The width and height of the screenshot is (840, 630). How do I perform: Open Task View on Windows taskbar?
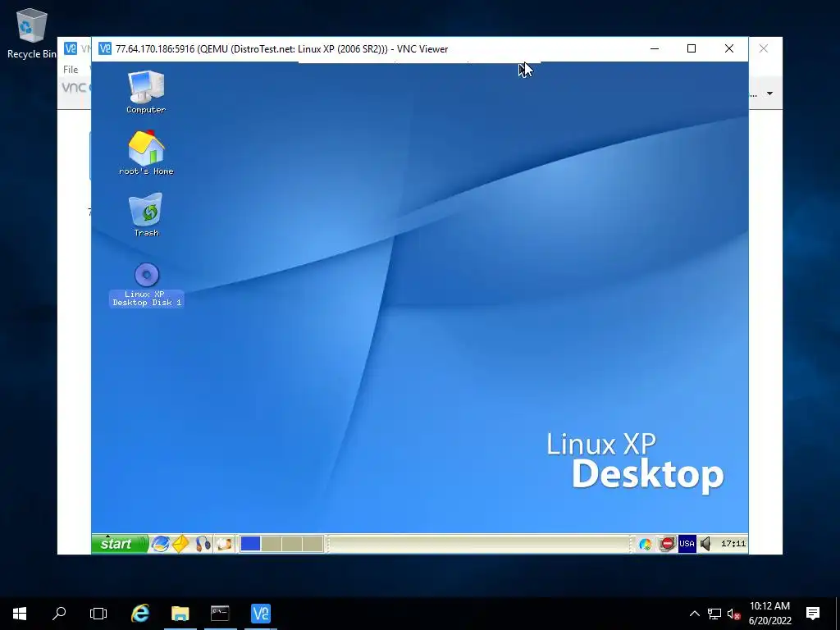[98, 614]
